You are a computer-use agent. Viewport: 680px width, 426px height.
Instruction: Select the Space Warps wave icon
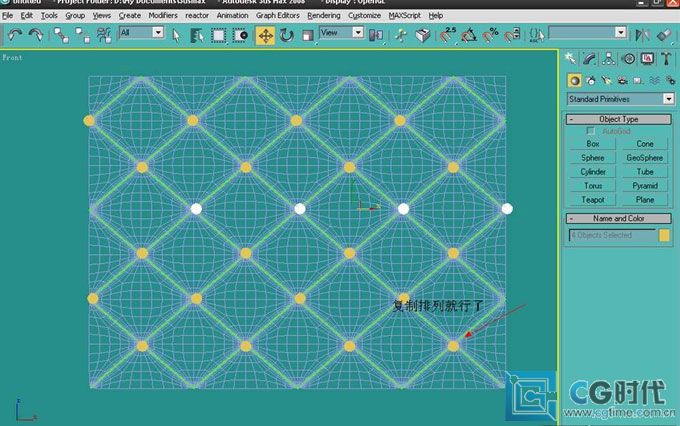[x=654, y=80]
